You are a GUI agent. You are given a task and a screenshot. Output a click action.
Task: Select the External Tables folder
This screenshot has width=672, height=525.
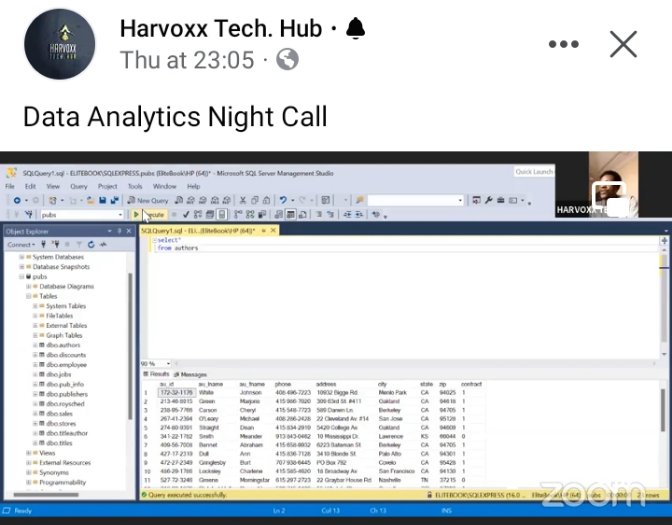(x=66, y=326)
